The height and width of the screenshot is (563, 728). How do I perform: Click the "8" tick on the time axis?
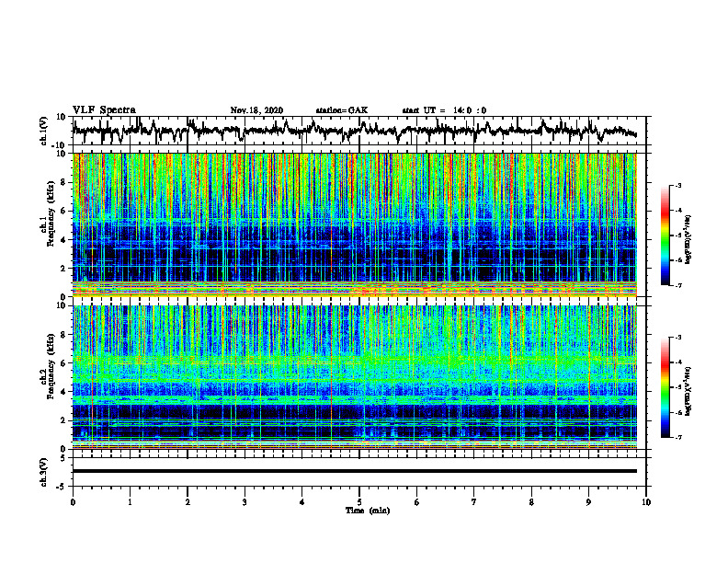531,502
